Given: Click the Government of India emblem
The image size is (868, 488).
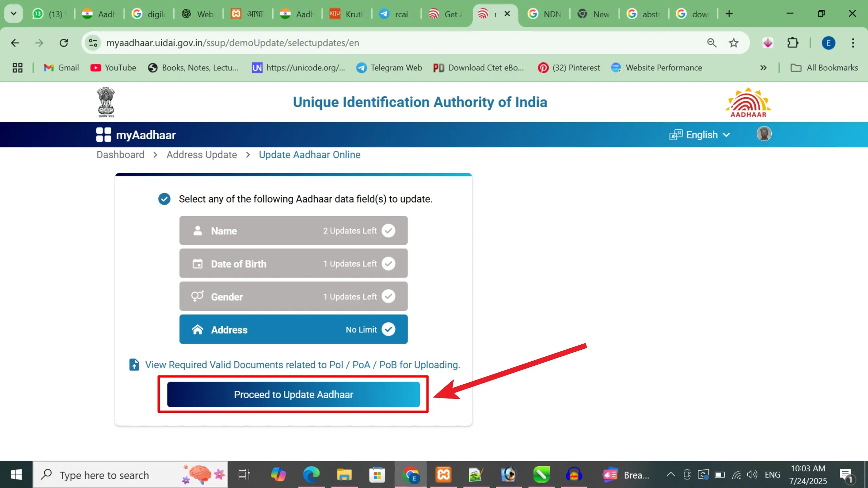Looking at the screenshot, I should [106, 102].
